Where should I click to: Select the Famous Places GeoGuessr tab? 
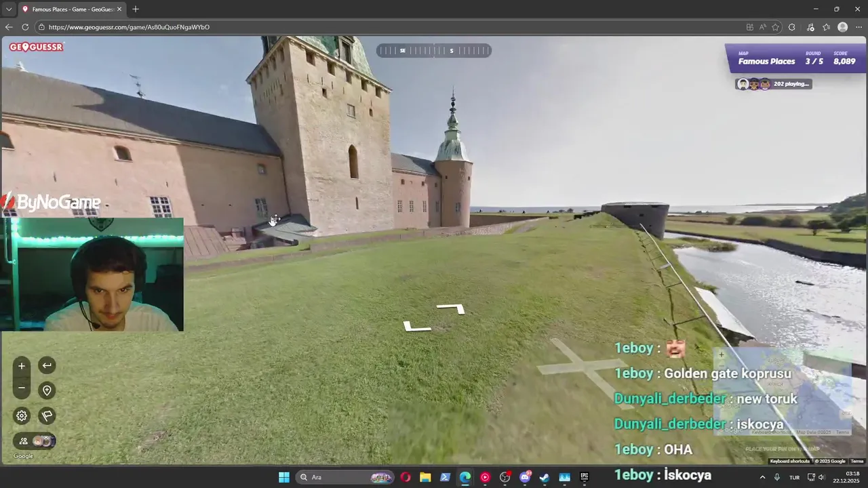point(72,9)
